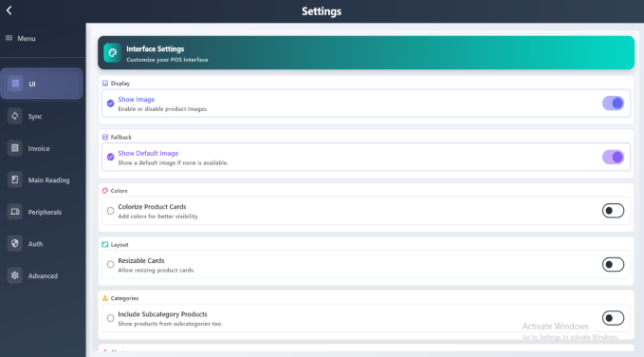Click the Categories warning triangle icon

pos(105,298)
